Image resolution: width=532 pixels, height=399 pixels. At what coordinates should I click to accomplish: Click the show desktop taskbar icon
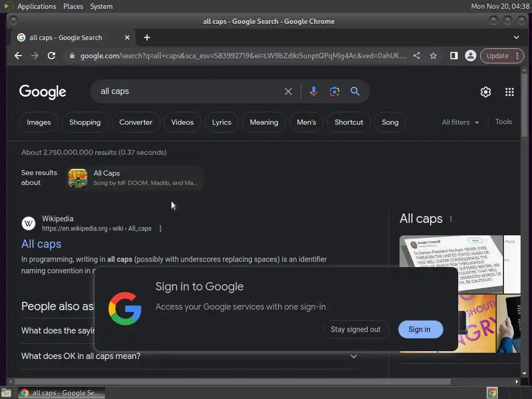coord(6,393)
